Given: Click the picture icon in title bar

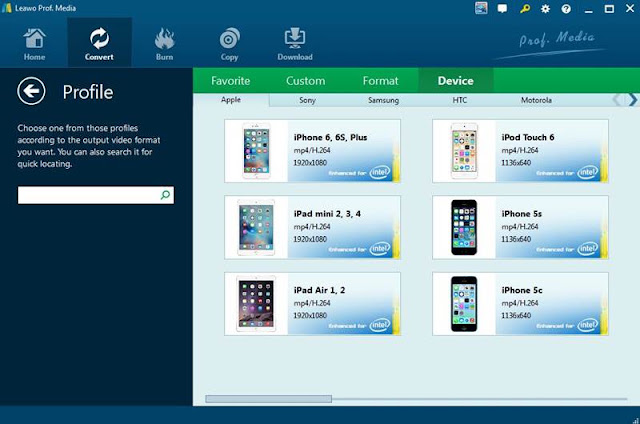Looking at the screenshot, I should tap(481, 8).
